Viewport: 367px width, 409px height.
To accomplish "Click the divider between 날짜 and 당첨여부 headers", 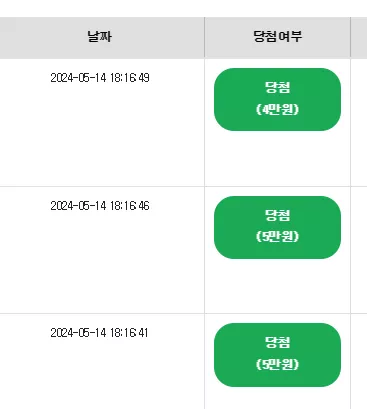I will click(x=205, y=37).
